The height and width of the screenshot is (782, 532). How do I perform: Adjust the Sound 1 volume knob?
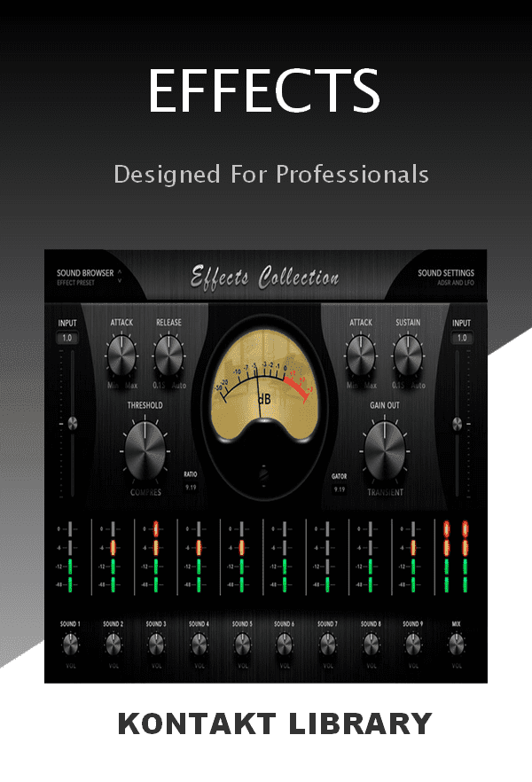point(70,645)
